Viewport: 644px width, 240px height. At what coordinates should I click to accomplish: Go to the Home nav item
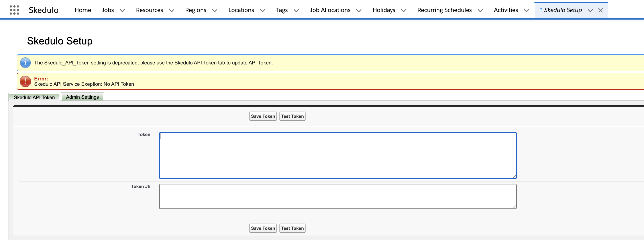[83, 10]
